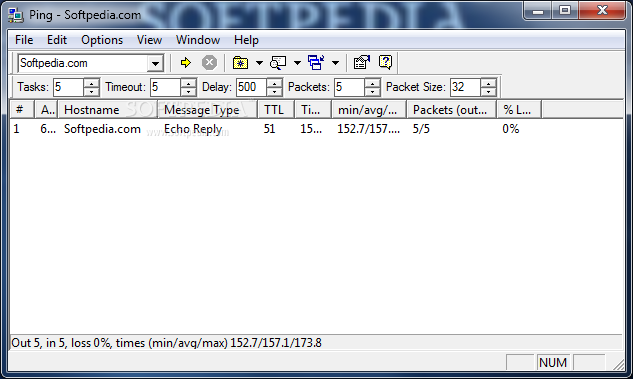The width and height of the screenshot is (633, 379).
Task: Click the 152.7/157.... timing cell
Action: click(369, 129)
